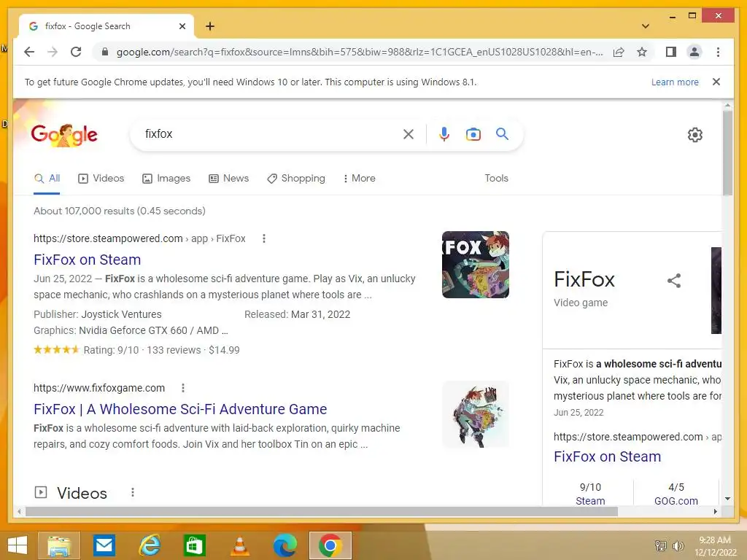
Task: Close the fixfox Google Search tab
Action: pos(182,26)
